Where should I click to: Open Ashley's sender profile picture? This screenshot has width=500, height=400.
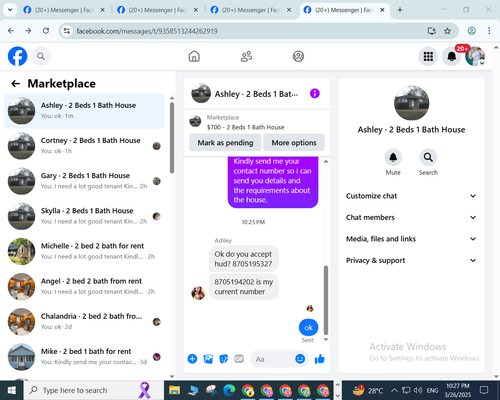click(198, 293)
